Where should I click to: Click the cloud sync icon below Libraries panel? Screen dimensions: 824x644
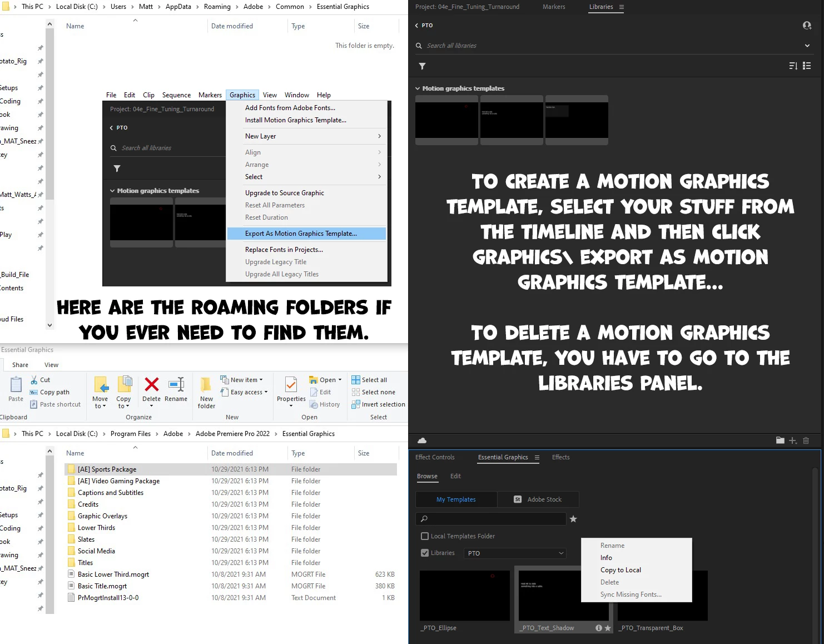(x=422, y=440)
